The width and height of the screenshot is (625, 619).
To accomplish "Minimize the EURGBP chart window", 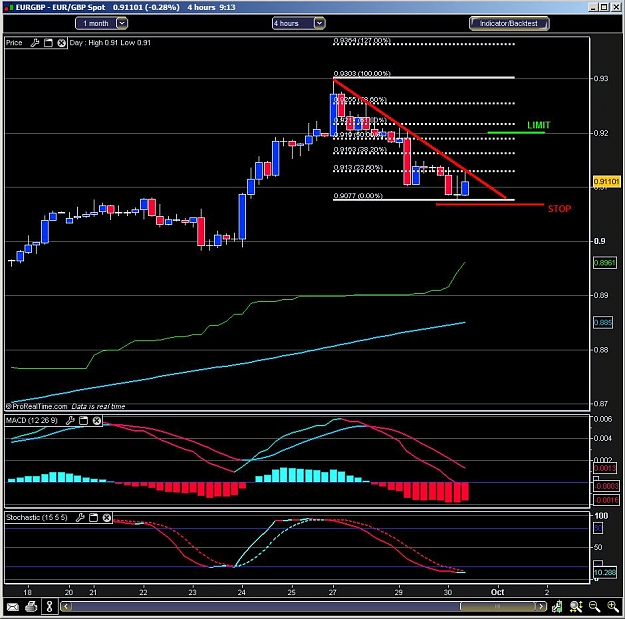I will (x=594, y=7).
